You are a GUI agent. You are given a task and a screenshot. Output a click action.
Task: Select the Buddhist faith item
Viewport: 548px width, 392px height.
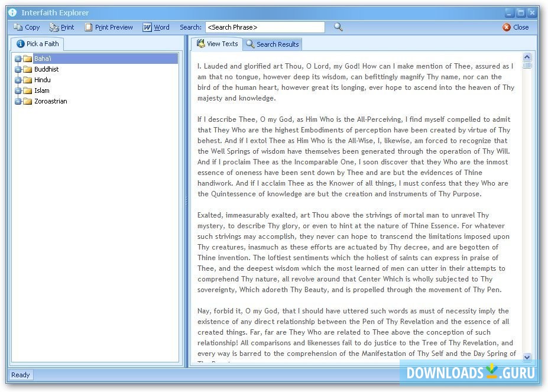pos(47,69)
